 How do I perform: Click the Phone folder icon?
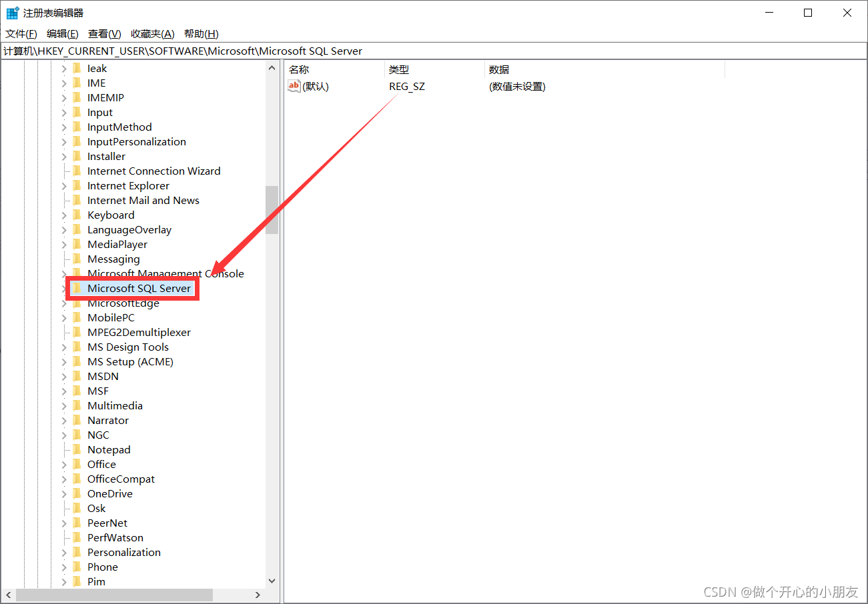pos(77,567)
